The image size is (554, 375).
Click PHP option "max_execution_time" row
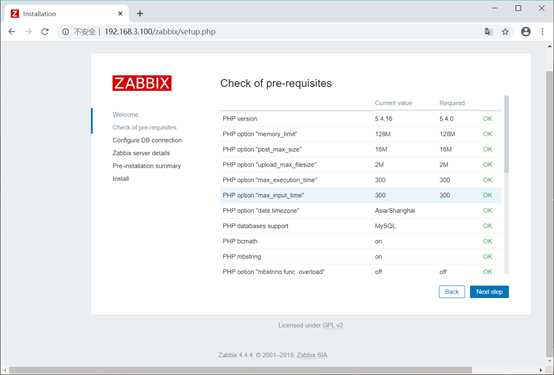point(360,180)
